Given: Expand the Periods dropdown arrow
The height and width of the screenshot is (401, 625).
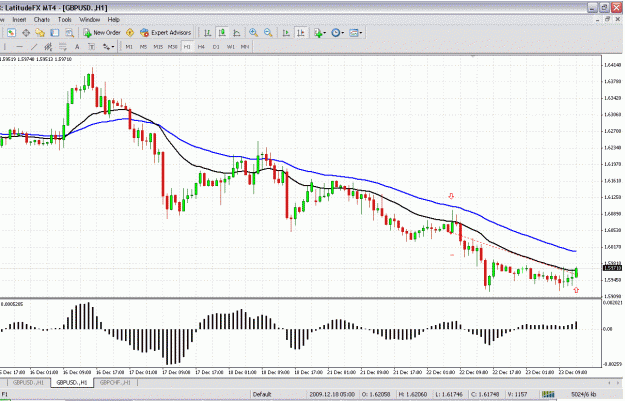Looking at the screenshot, I should 343,33.
